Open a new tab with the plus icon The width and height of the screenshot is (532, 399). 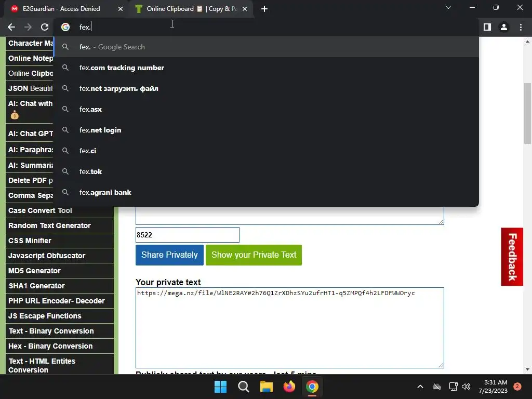point(264,9)
